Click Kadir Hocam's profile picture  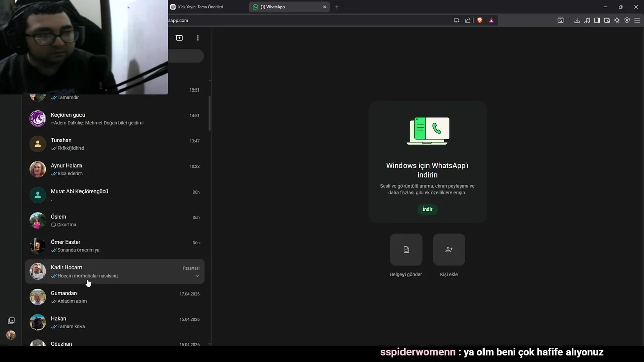[x=38, y=271]
